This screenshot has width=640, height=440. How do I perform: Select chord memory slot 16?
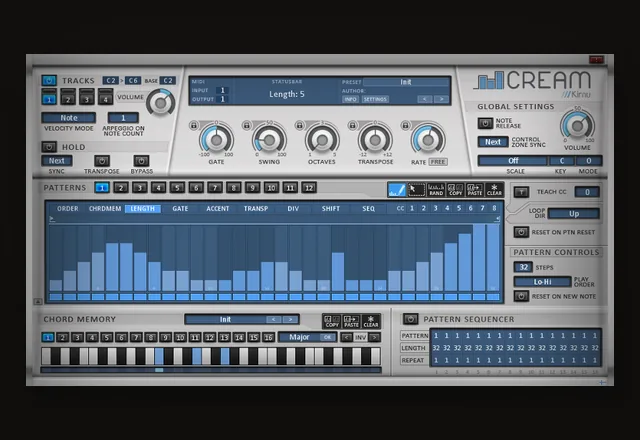click(268, 338)
